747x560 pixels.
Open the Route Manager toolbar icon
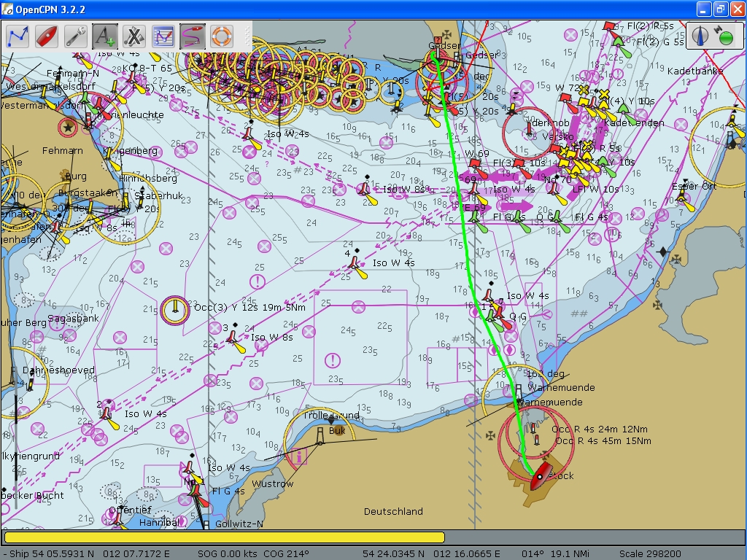tap(163, 36)
